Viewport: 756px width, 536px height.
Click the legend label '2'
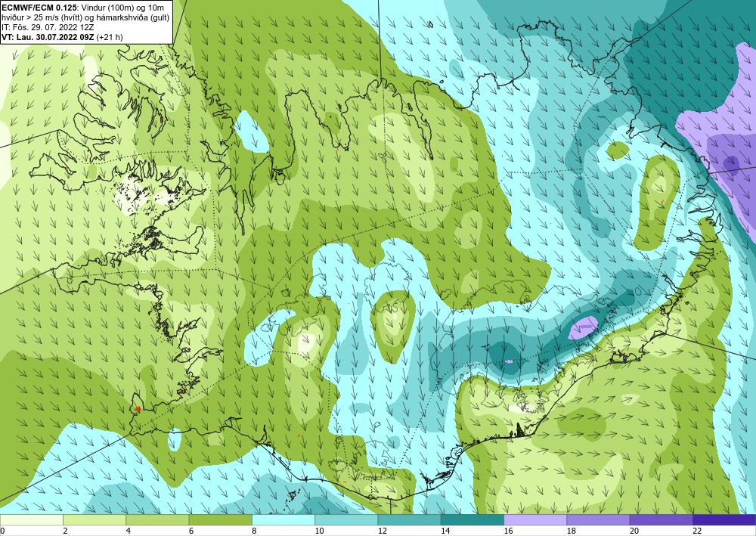[65, 531]
